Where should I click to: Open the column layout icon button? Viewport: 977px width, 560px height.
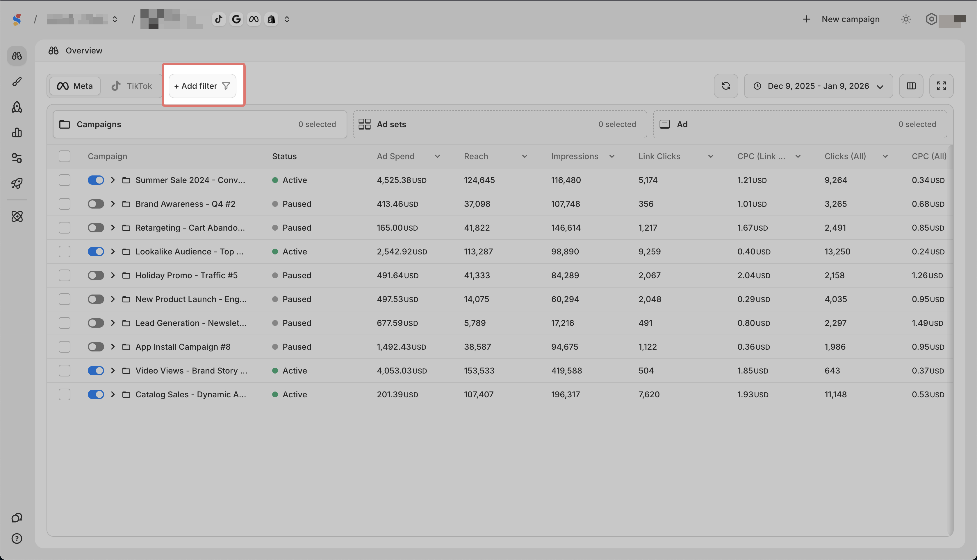(911, 86)
